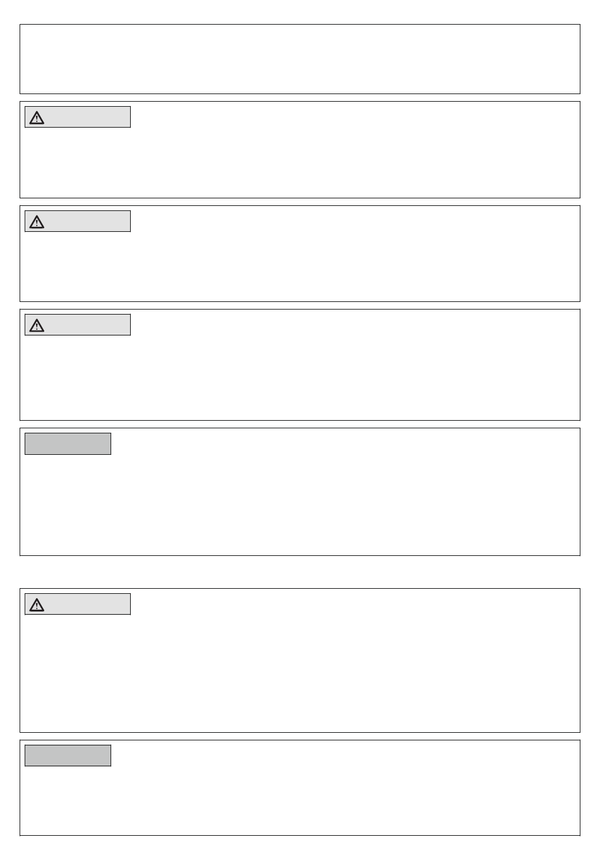Click the third warning triangle icon

37,325
